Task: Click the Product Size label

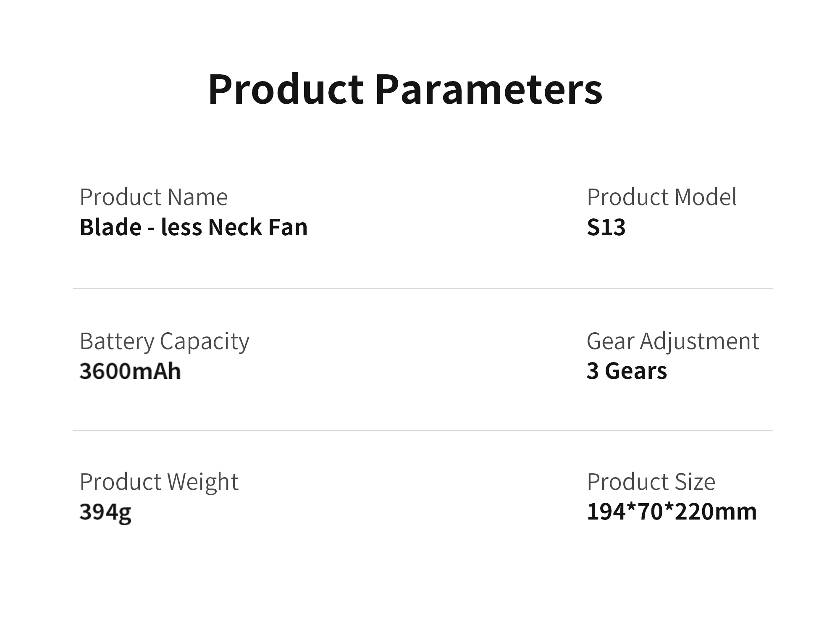Action: [x=651, y=481]
